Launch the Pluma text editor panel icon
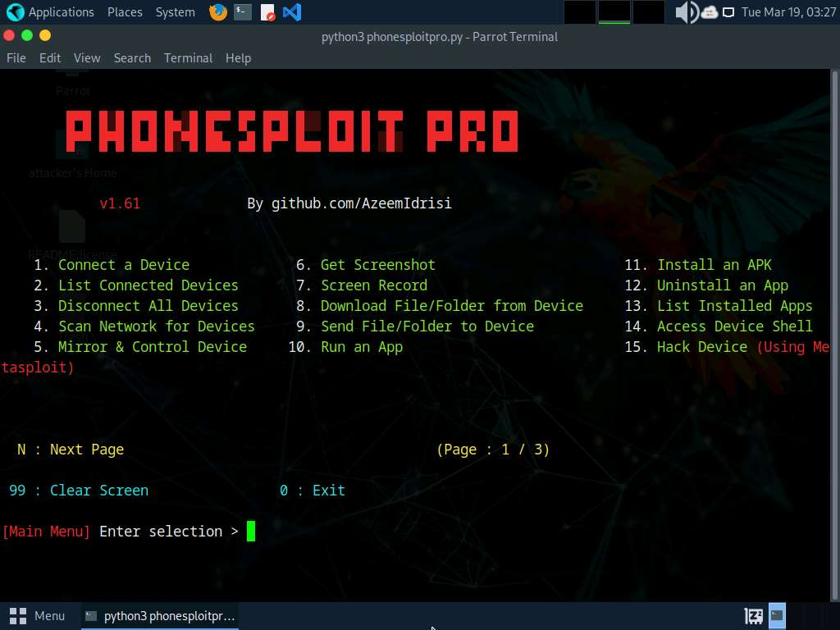This screenshot has width=840, height=630. click(267, 11)
